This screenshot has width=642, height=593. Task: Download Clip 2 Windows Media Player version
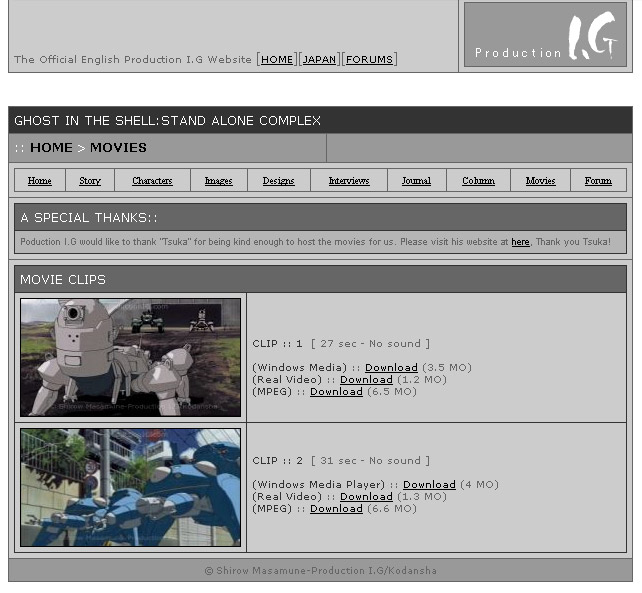(429, 484)
